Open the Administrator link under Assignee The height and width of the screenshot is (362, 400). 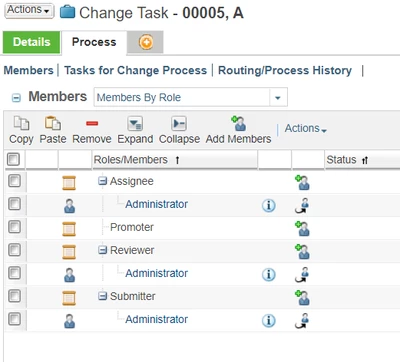156,204
